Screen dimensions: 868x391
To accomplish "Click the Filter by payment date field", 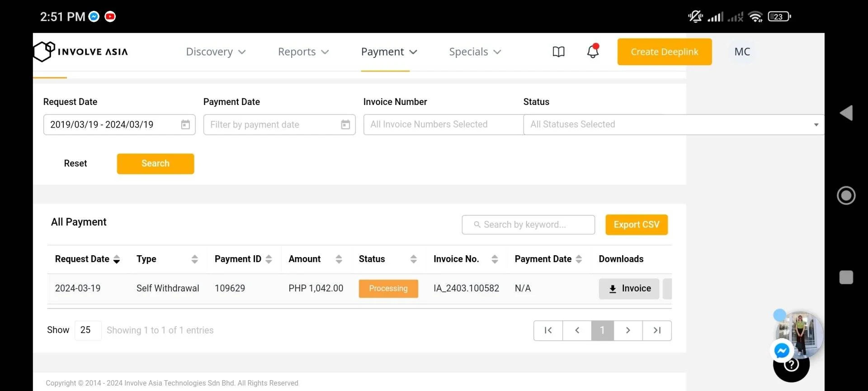I will pos(279,124).
